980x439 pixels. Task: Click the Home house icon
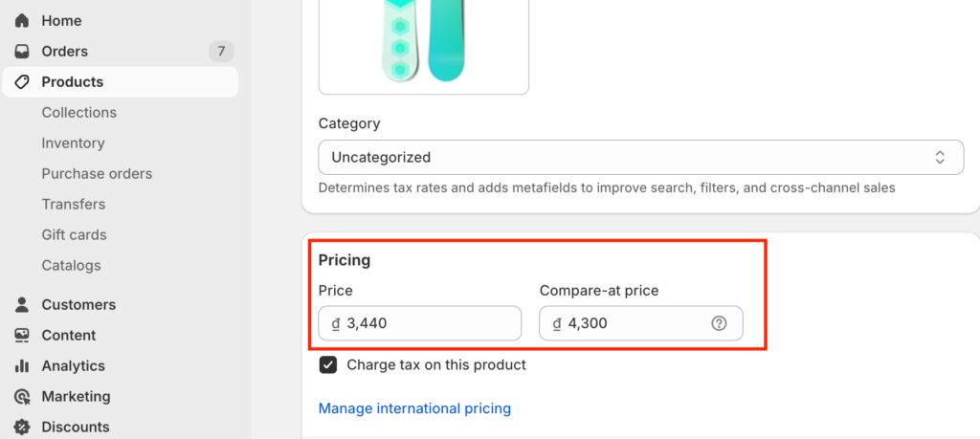tap(22, 21)
